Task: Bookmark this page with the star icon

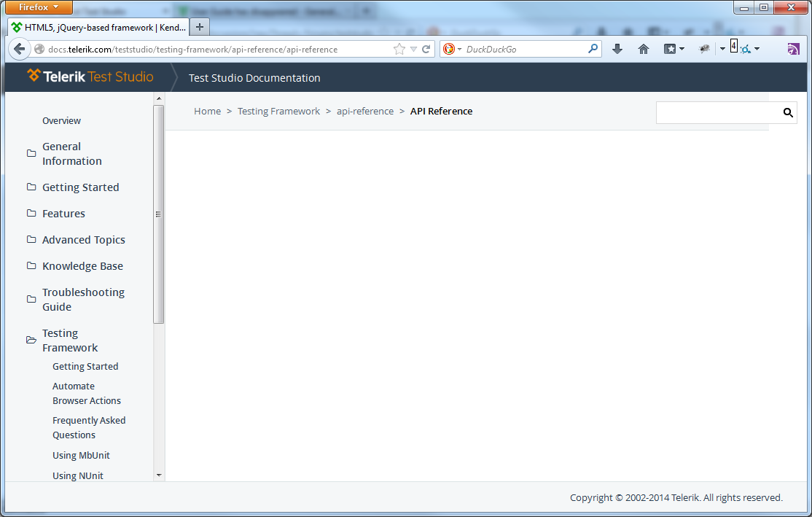Action: (399, 49)
